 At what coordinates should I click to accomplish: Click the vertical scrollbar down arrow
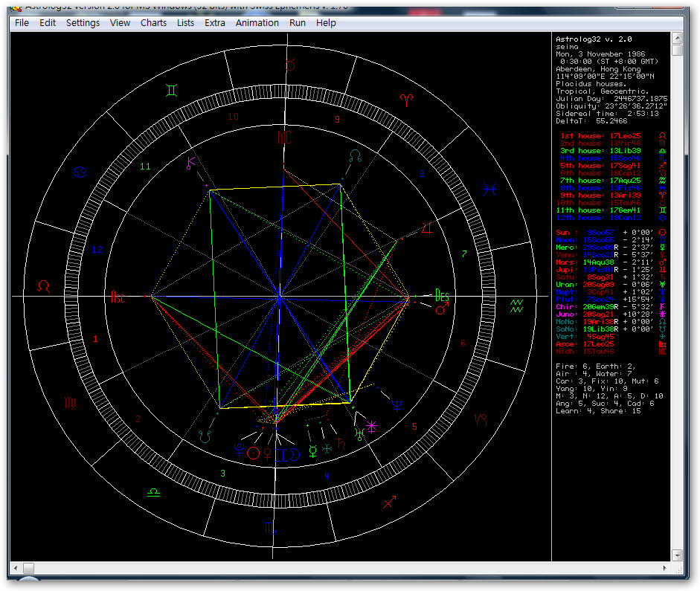tap(677, 555)
